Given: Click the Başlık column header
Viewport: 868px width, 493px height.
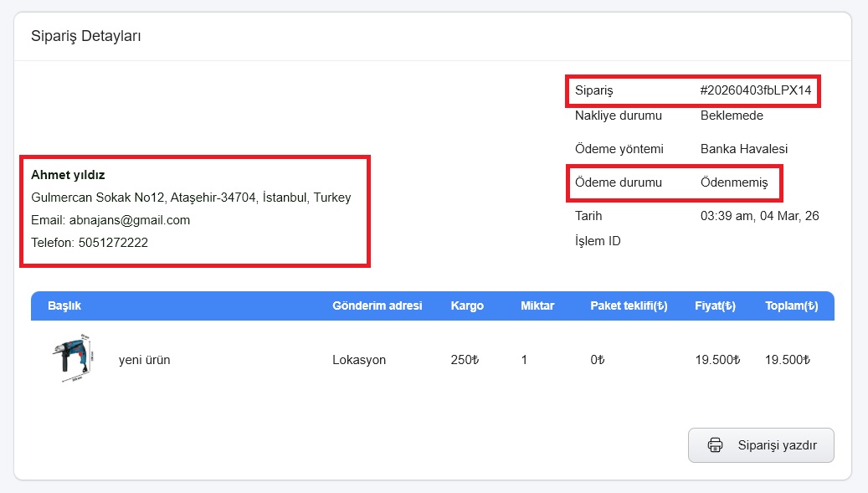Looking at the screenshot, I should (x=64, y=306).
